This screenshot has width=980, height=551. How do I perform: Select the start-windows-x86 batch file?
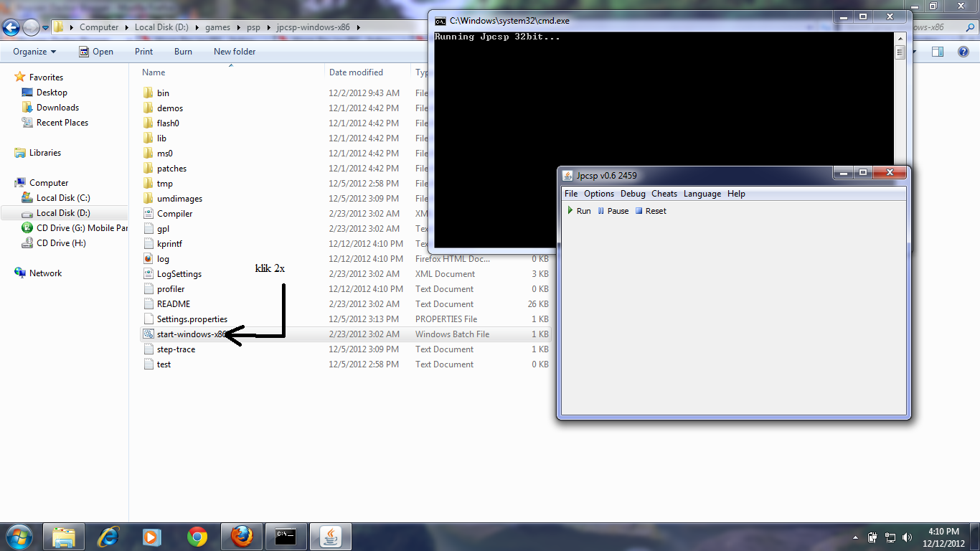(188, 334)
